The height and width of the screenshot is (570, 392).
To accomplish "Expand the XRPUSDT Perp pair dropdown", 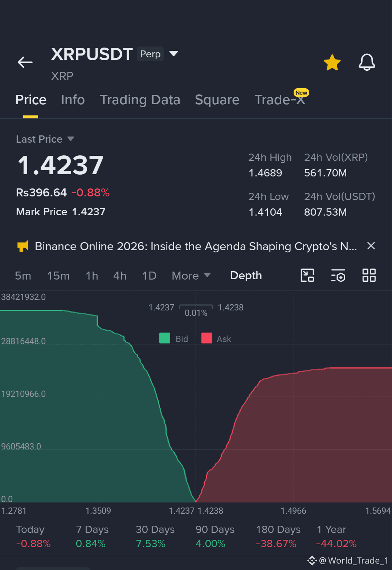I will tap(174, 54).
